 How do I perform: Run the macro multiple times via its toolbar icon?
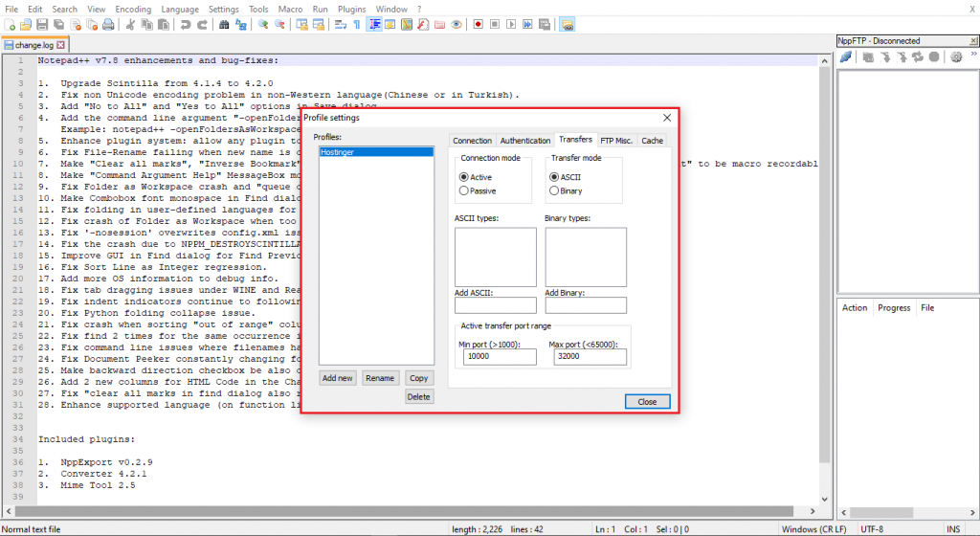pyautogui.click(x=527, y=24)
